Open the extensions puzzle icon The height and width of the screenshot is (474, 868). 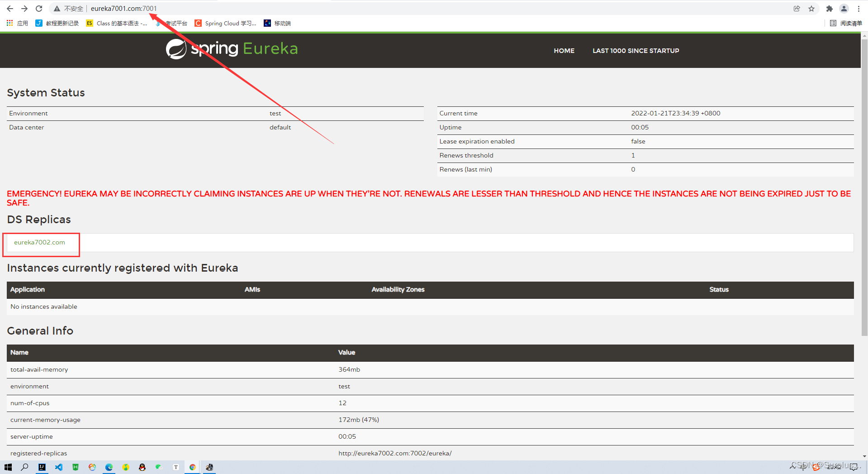[x=829, y=9]
